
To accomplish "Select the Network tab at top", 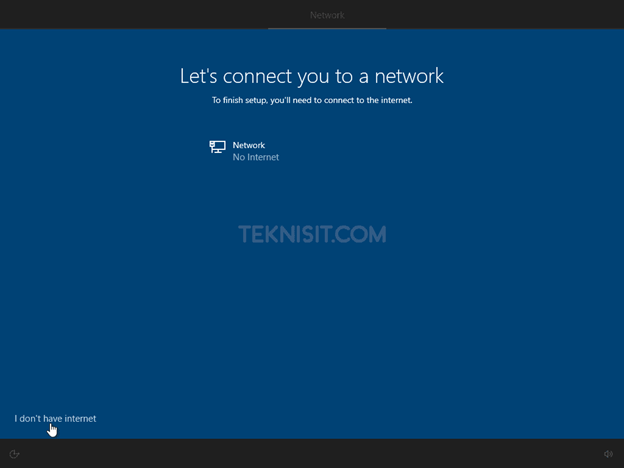I will [x=327, y=15].
